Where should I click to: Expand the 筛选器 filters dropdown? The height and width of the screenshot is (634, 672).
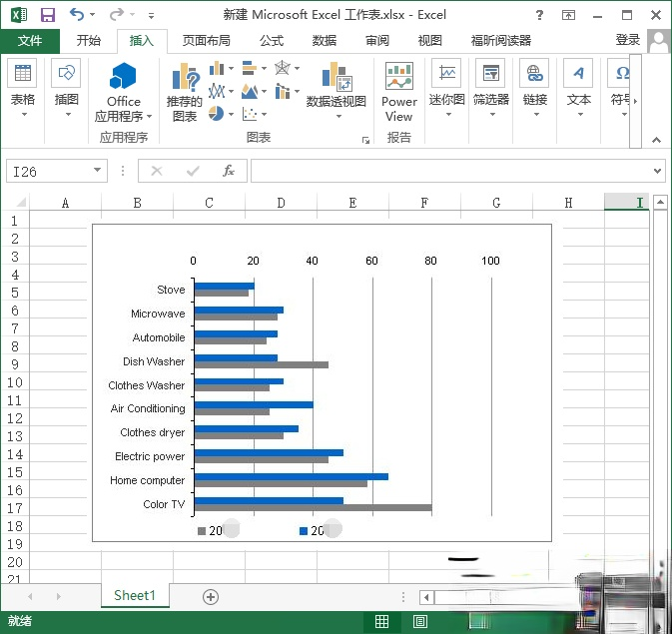[490, 114]
